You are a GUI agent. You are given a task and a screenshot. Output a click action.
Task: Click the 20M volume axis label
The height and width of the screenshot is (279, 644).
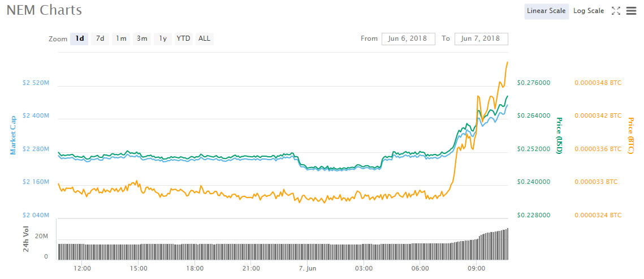[42, 237]
